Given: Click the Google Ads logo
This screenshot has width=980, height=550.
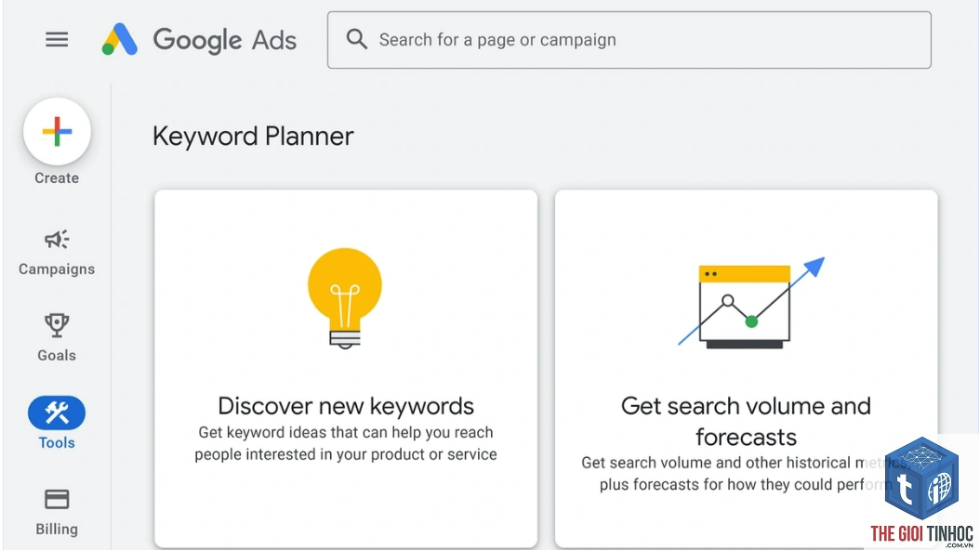Looking at the screenshot, I should (x=119, y=40).
